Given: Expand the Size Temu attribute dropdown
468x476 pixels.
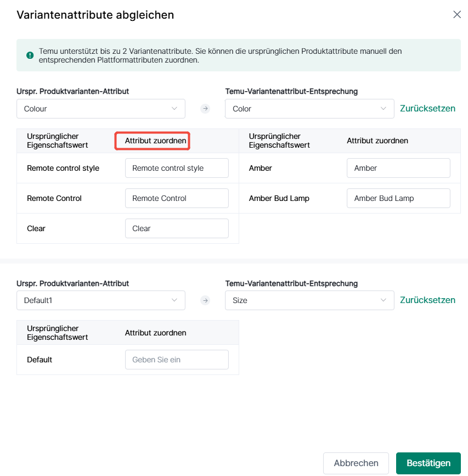Looking at the screenshot, I should point(309,300).
